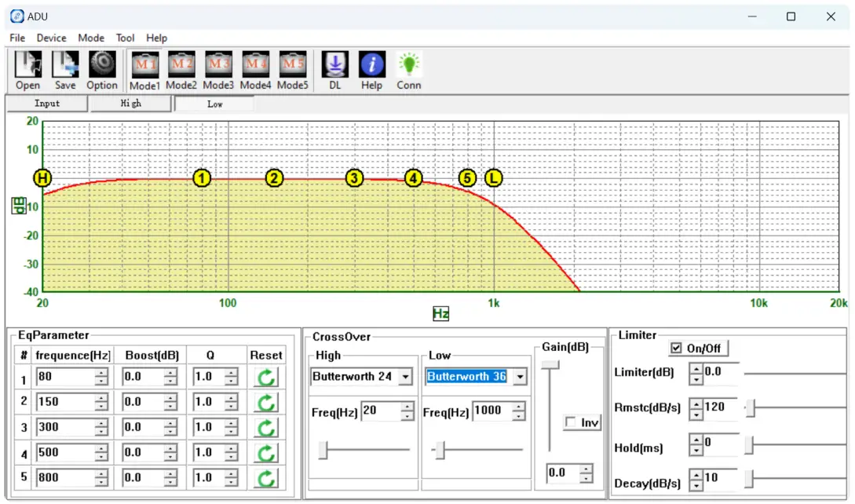855x504 pixels.
Task: Enable the Inv phase invert checkbox
Action: pos(571,423)
